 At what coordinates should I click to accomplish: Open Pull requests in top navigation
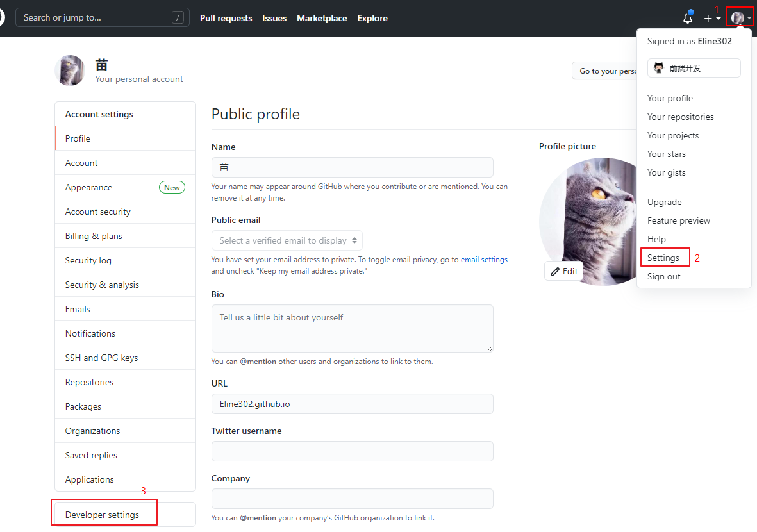coord(226,18)
